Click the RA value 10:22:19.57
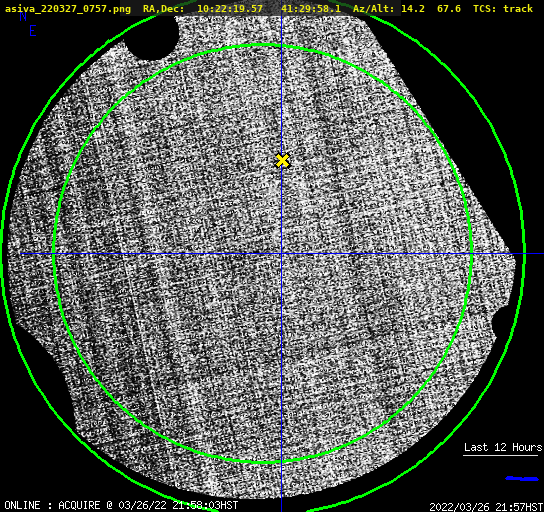Image resolution: width=544 pixels, height=512 pixels. [230, 9]
